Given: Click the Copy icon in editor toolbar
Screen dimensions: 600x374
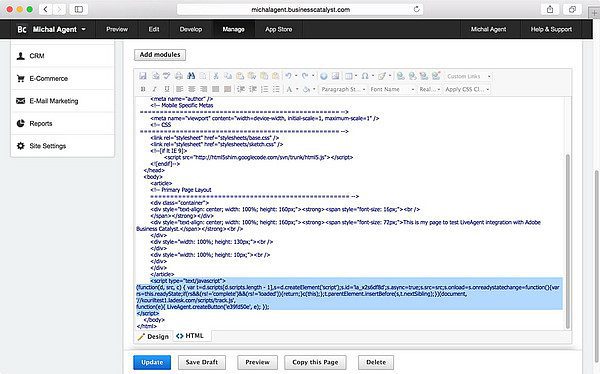Looking at the screenshot, I should [x=228, y=76].
